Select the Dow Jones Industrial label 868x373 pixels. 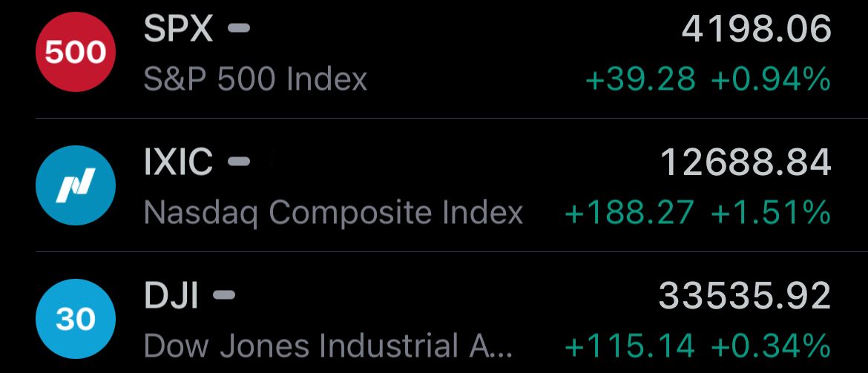coord(328,346)
